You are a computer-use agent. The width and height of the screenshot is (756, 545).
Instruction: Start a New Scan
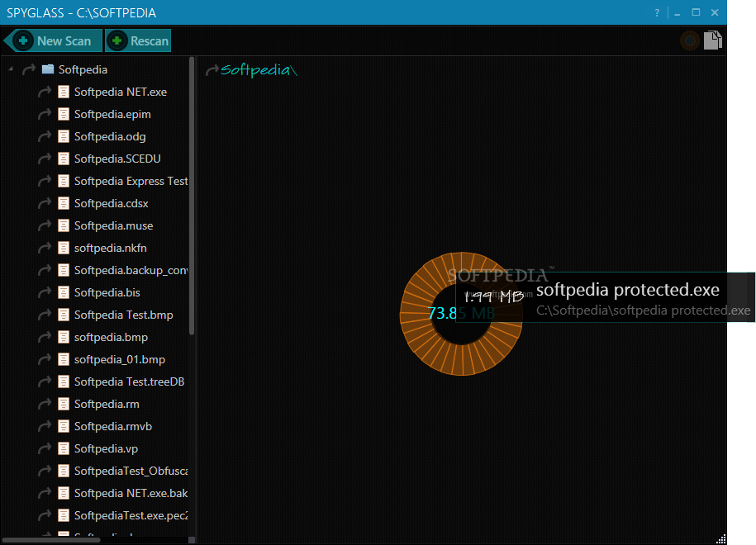[x=53, y=41]
